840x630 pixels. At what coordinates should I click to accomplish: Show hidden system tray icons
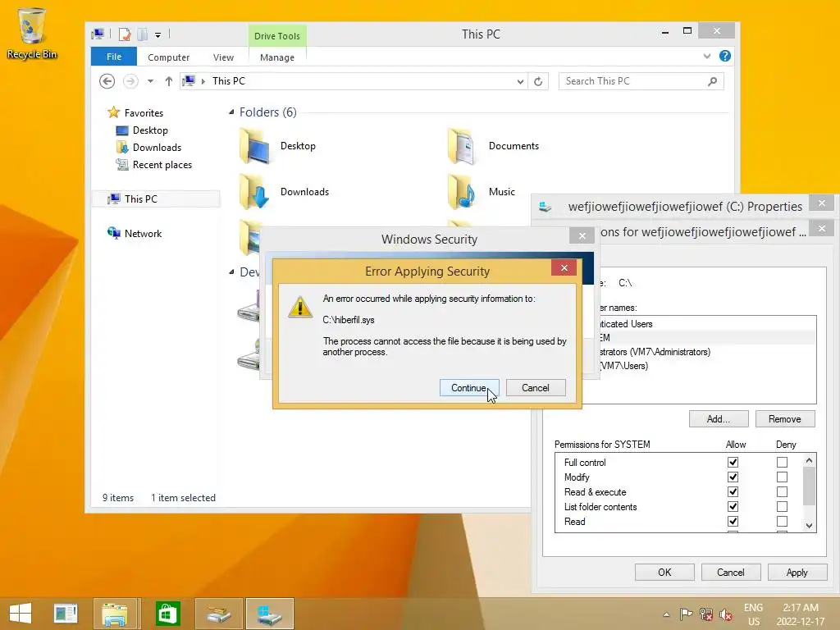666,614
